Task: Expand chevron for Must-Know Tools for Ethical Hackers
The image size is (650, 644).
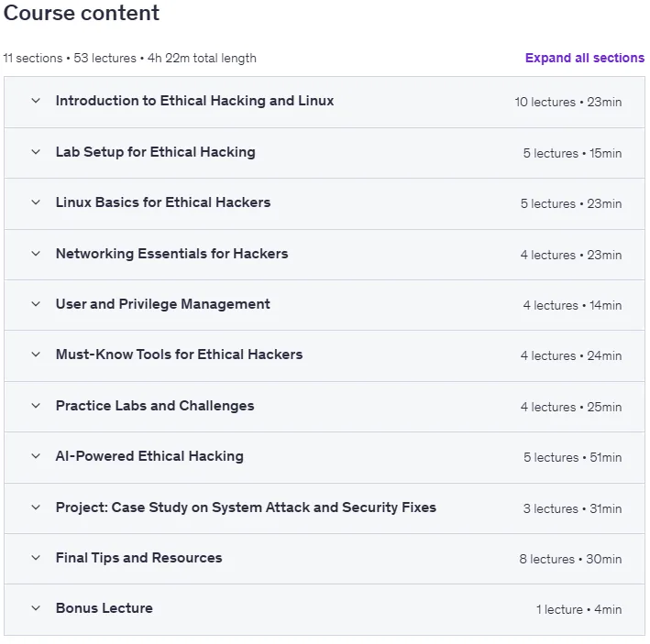Action: click(36, 355)
